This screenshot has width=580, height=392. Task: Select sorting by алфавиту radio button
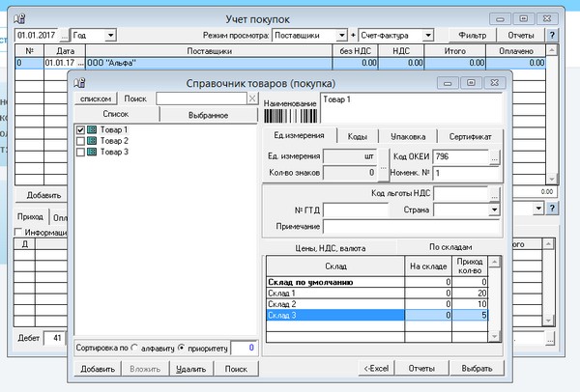(134, 347)
